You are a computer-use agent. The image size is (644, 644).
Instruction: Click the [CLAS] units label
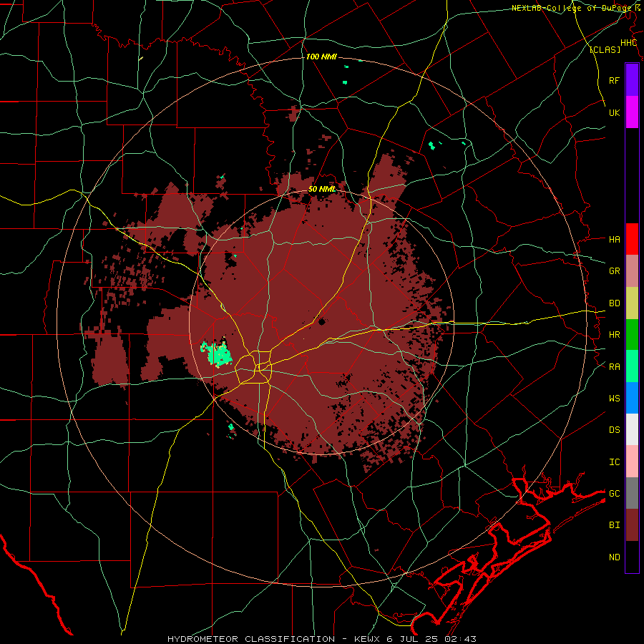[605, 49]
